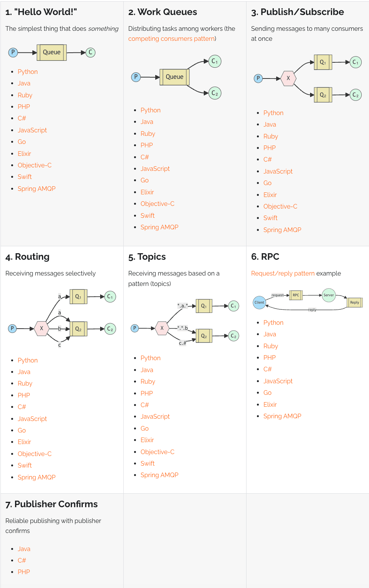The image size is (369, 588).
Task: Open C# tutorial under Publisher Confirms
Action: tap(22, 560)
